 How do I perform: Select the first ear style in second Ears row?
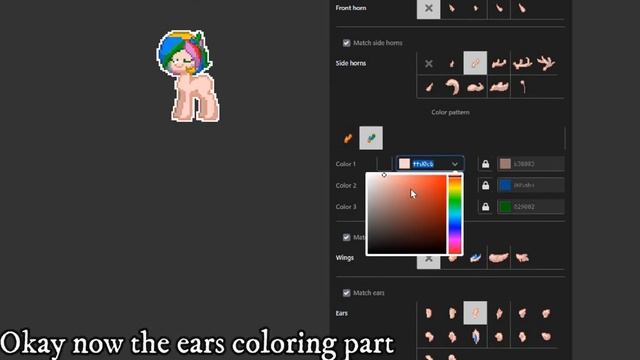429,337
